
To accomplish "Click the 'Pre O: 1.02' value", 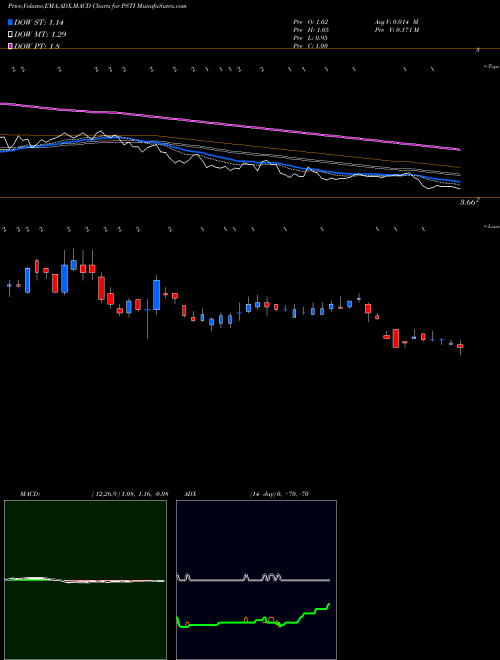I will (311, 22).
